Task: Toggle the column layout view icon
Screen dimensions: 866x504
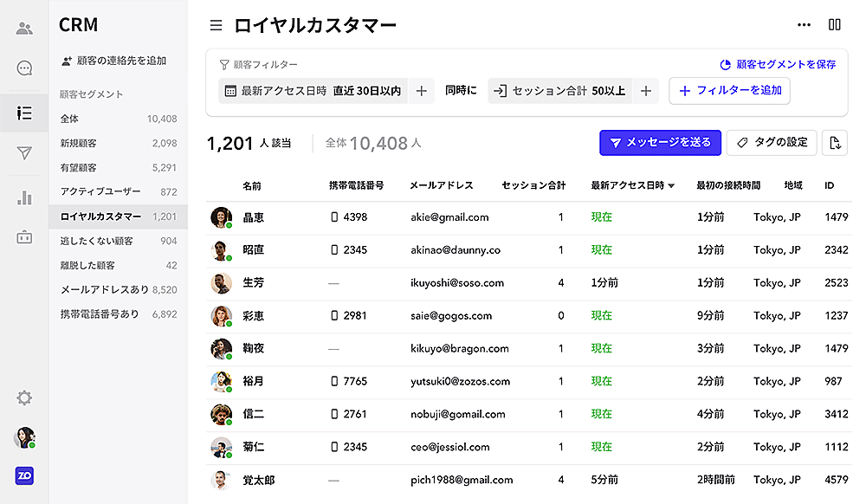Action: [835, 25]
